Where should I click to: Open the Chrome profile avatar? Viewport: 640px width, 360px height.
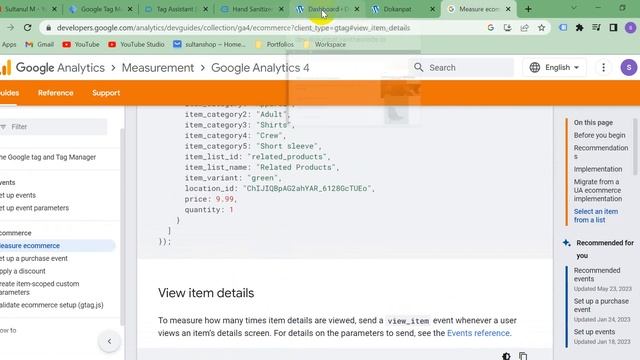point(630,28)
